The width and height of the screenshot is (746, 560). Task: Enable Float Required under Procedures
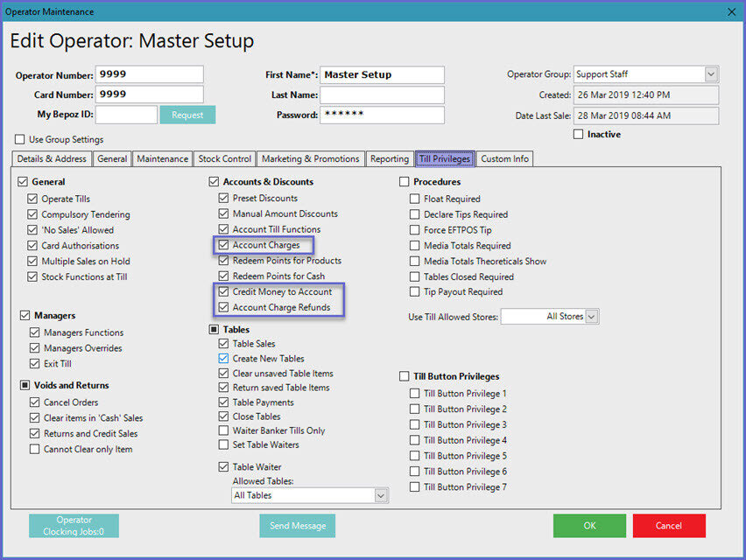coord(415,199)
